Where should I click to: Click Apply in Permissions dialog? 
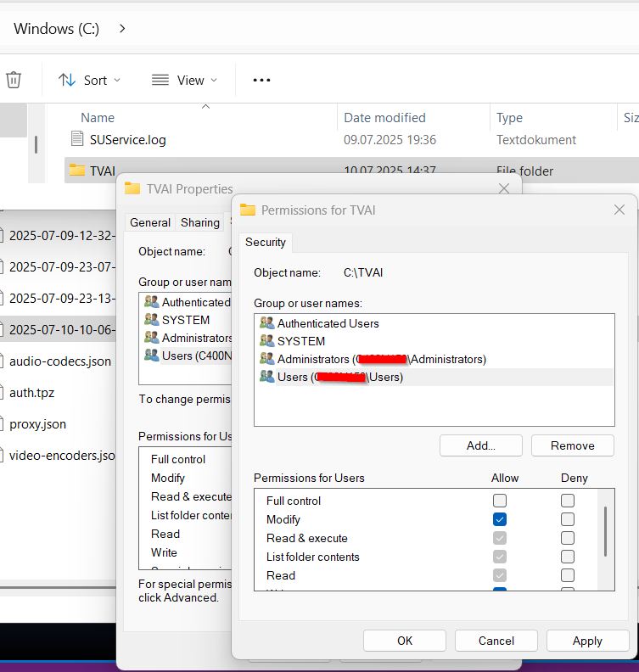coord(587,641)
